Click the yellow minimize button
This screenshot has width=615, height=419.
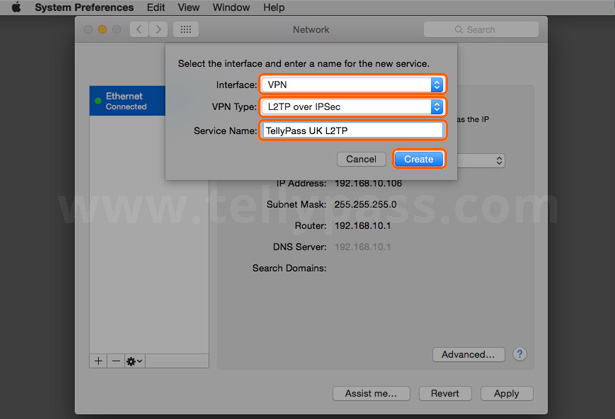[102, 29]
